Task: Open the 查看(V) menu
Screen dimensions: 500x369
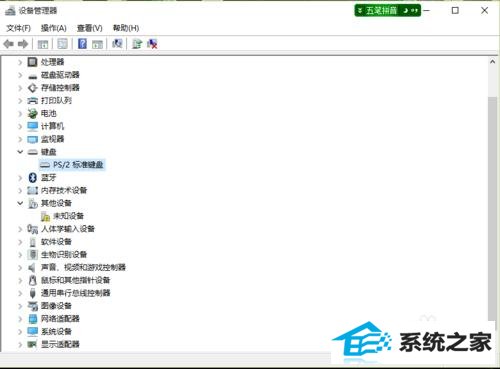Action: tap(90, 28)
